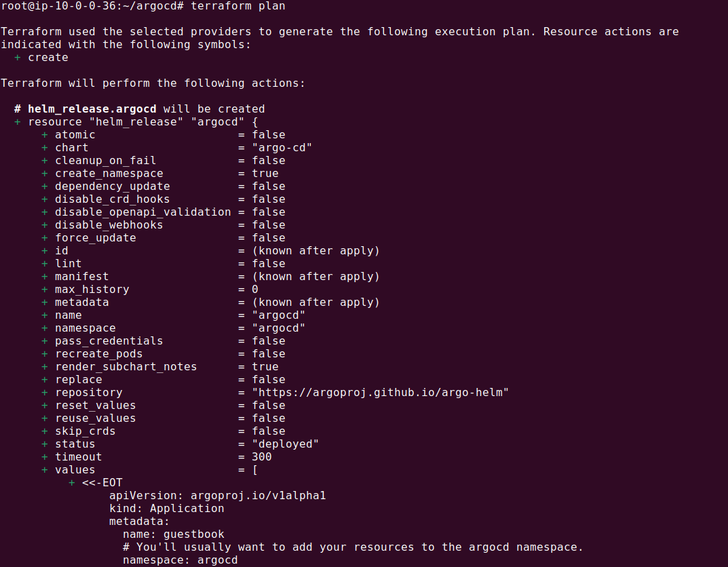
Task: Click the bold helm_release.argocd heading
Action: tap(92, 109)
